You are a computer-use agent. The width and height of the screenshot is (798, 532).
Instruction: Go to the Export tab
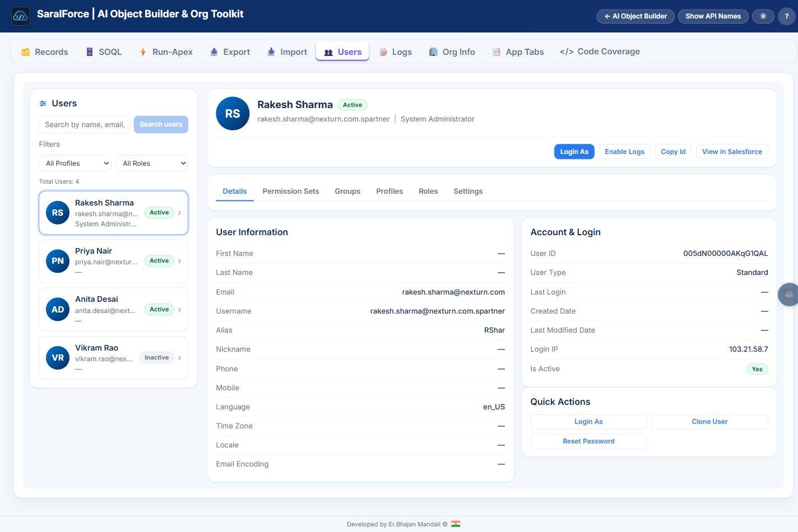(230, 52)
